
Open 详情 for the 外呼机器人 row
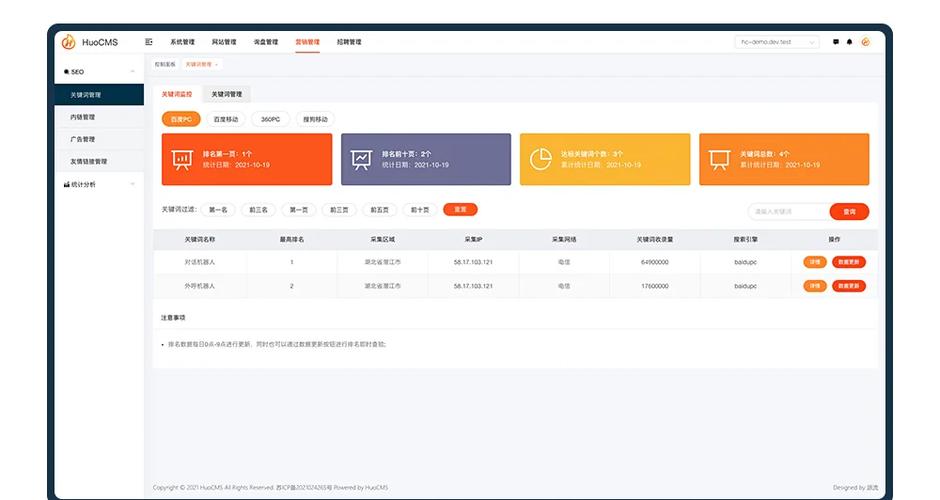[x=815, y=286]
